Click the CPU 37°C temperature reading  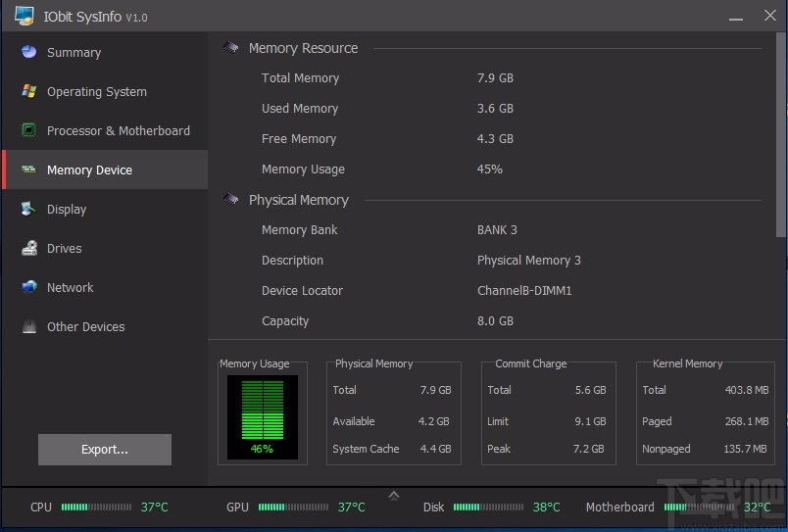[x=154, y=507]
